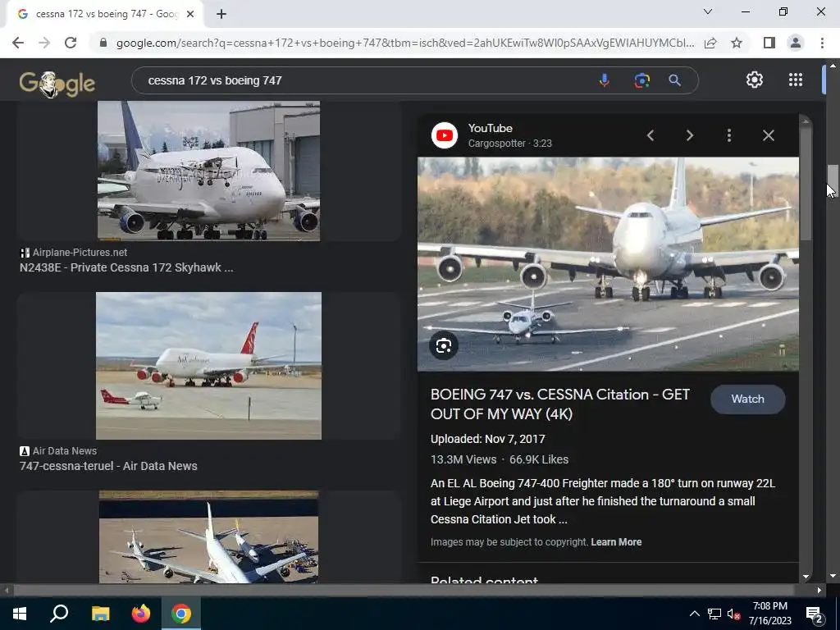Image resolution: width=840 pixels, height=630 pixels.
Task: Click the browser forward arrow
Action: [44, 43]
